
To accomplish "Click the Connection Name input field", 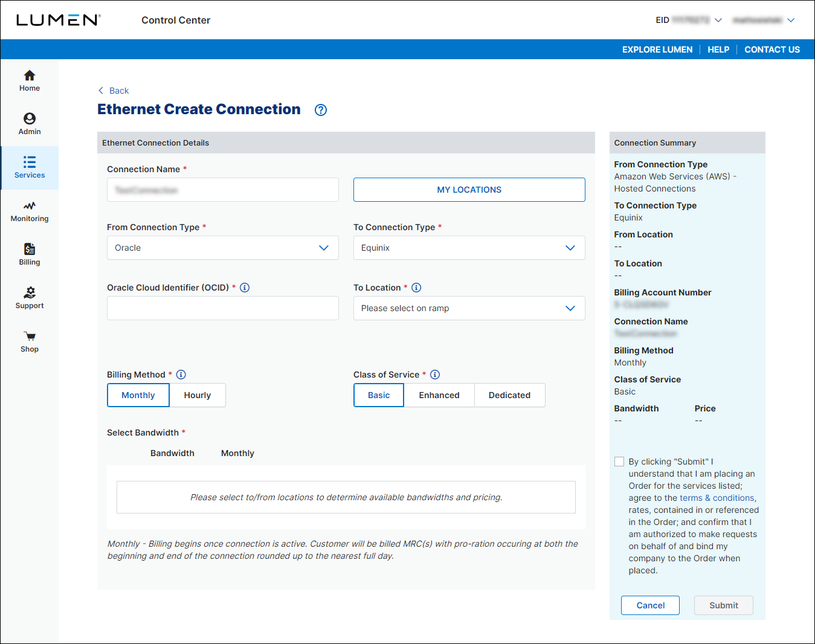I will pos(223,190).
